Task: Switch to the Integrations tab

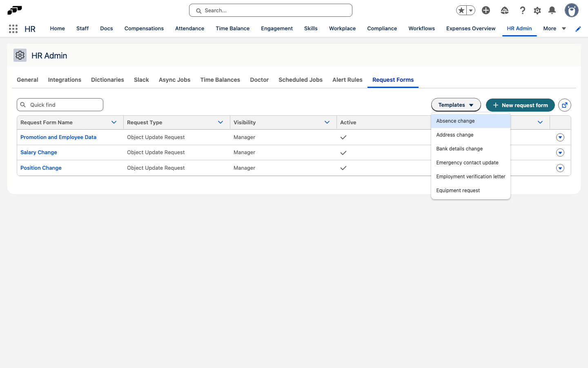Action: click(x=65, y=80)
